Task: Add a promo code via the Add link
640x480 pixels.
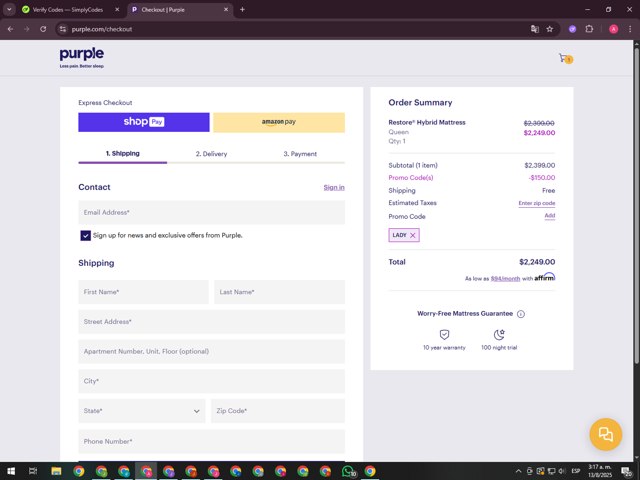Action: pyautogui.click(x=550, y=216)
